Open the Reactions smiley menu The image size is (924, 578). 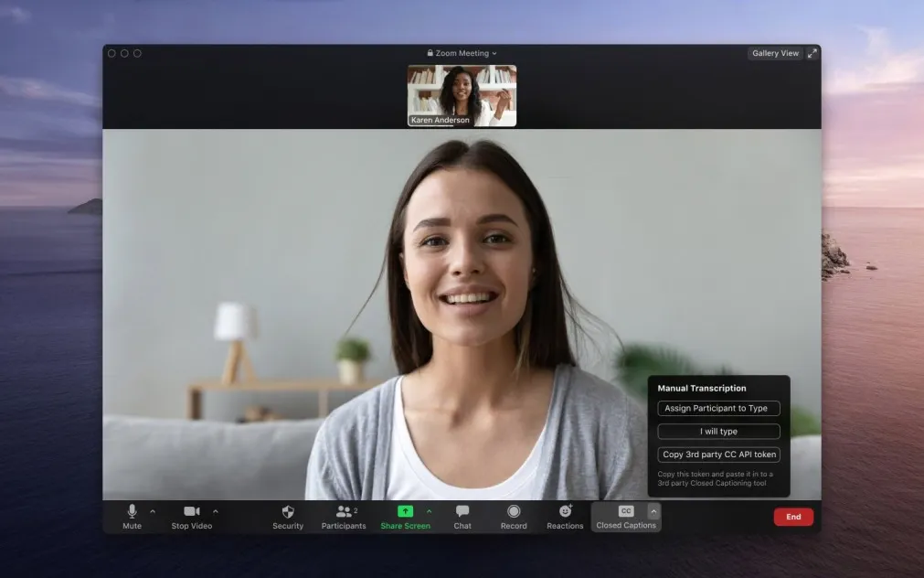tap(565, 517)
